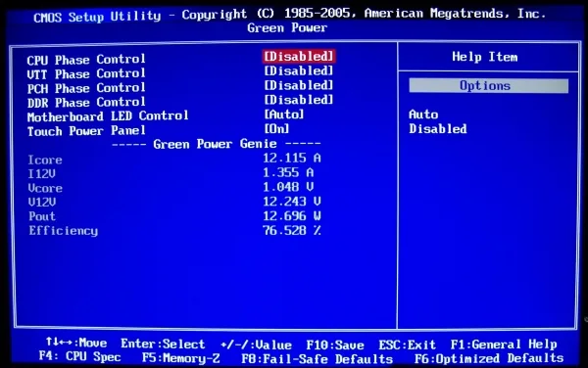Click the PCH Phase Control label
Screen dimensions: 588x368
[x=86, y=88]
